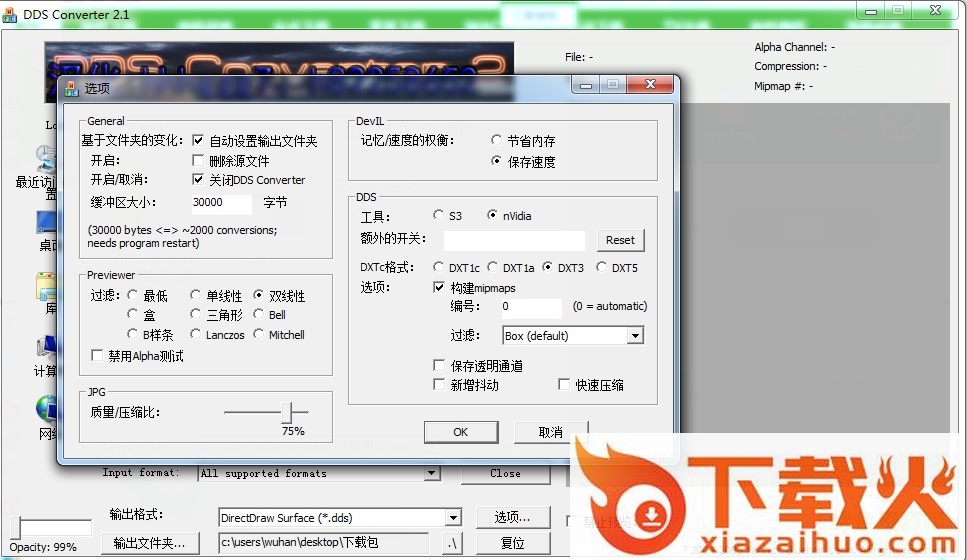Choose the 三角形 filter radio button
The image size is (967, 560).
(x=195, y=314)
